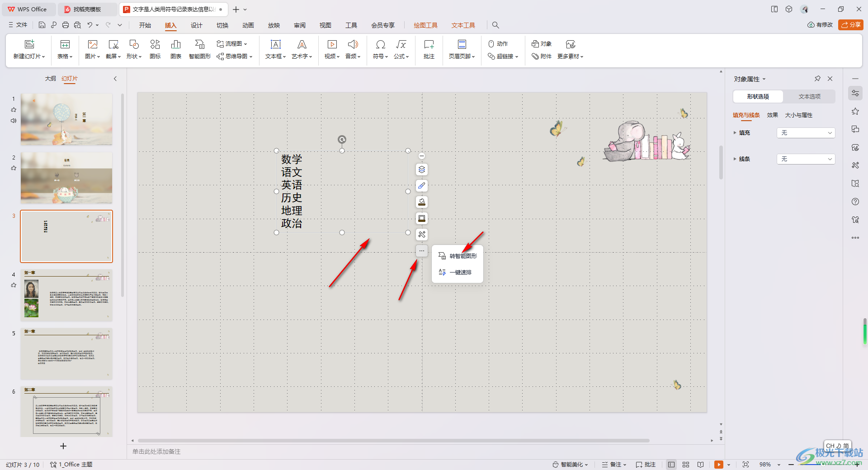Select Text Options tab in panel

point(809,97)
